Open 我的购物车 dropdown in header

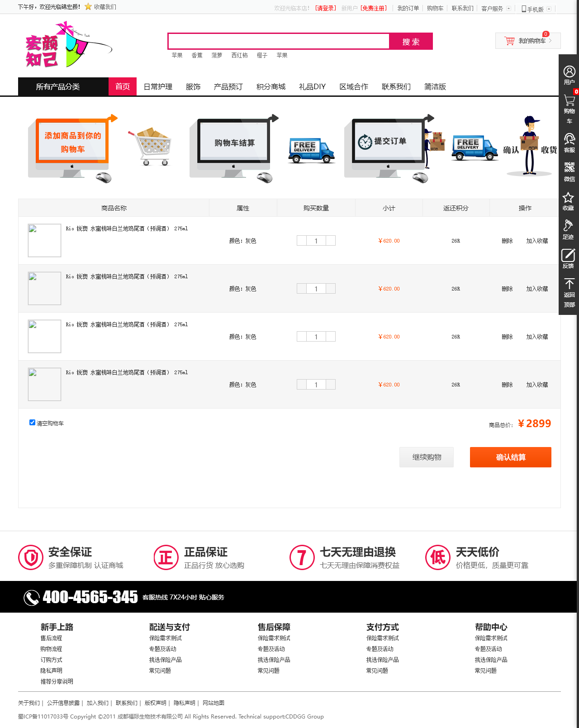click(528, 41)
